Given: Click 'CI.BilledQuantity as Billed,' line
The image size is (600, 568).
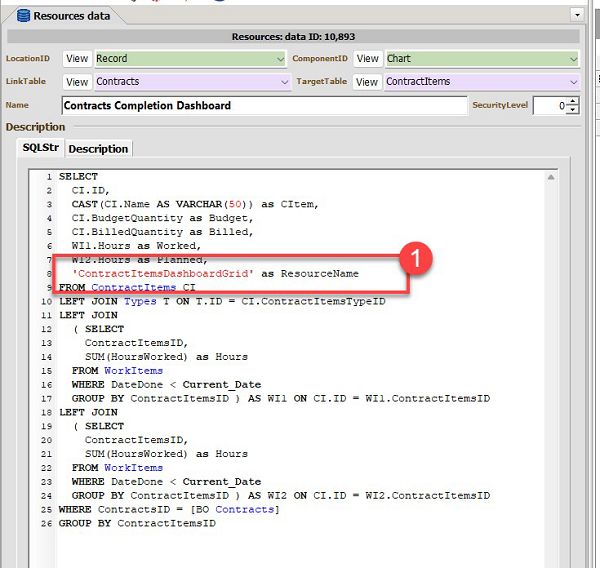Looking at the screenshot, I should pos(162,232).
